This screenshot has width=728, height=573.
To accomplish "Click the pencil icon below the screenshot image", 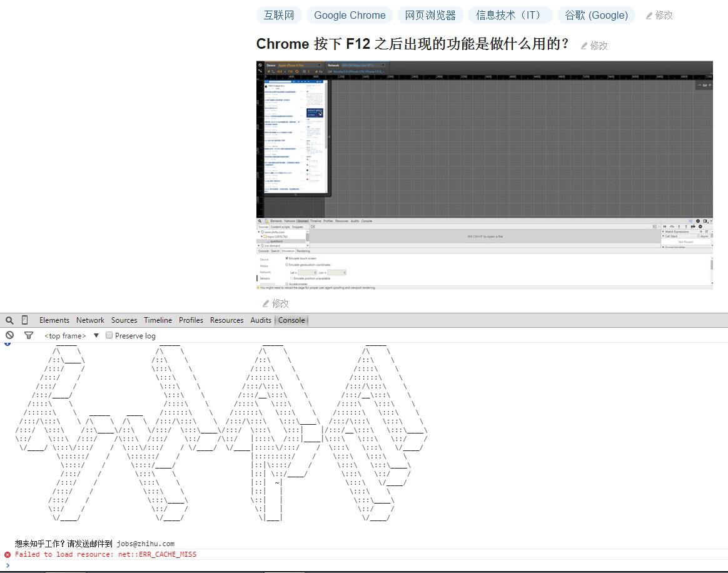I will click(266, 303).
